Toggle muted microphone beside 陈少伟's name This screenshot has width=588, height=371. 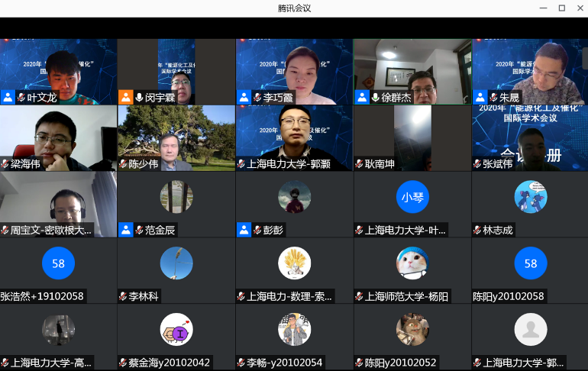(123, 164)
